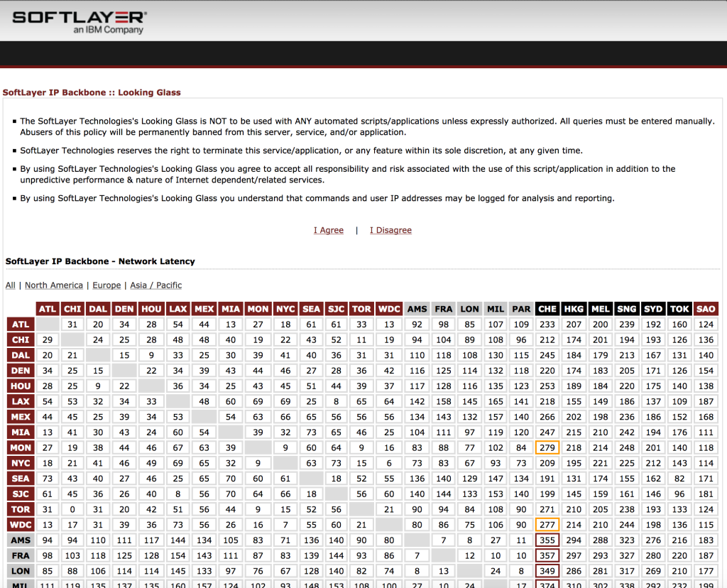Select the All region filter link
This screenshot has width=727, height=588.
point(10,285)
